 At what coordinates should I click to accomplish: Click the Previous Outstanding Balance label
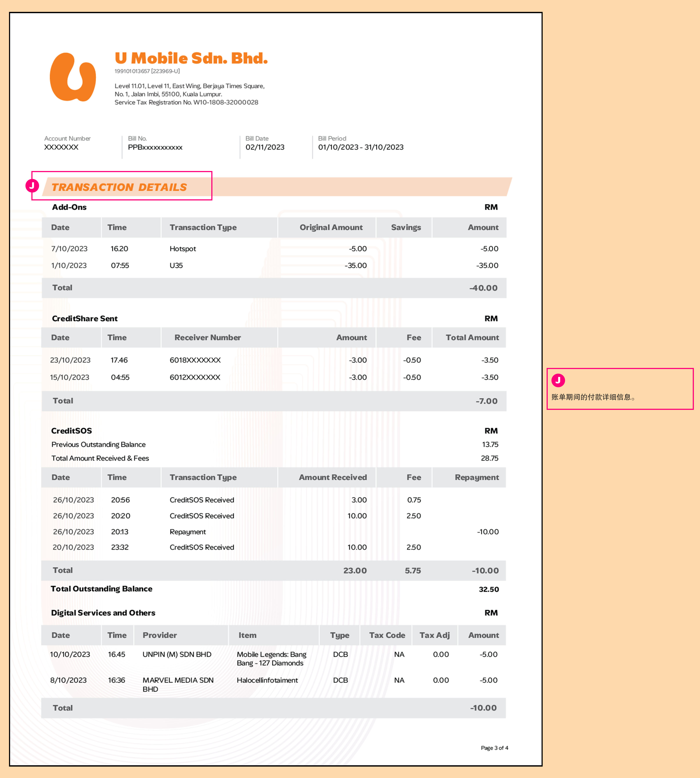tap(99, 444)
